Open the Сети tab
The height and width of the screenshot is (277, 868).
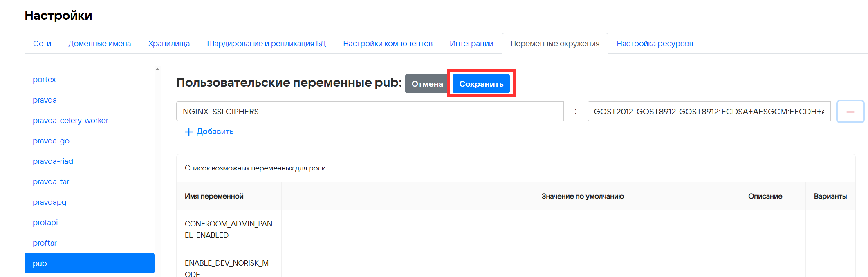pyautogui.click(x=42, y=44)
